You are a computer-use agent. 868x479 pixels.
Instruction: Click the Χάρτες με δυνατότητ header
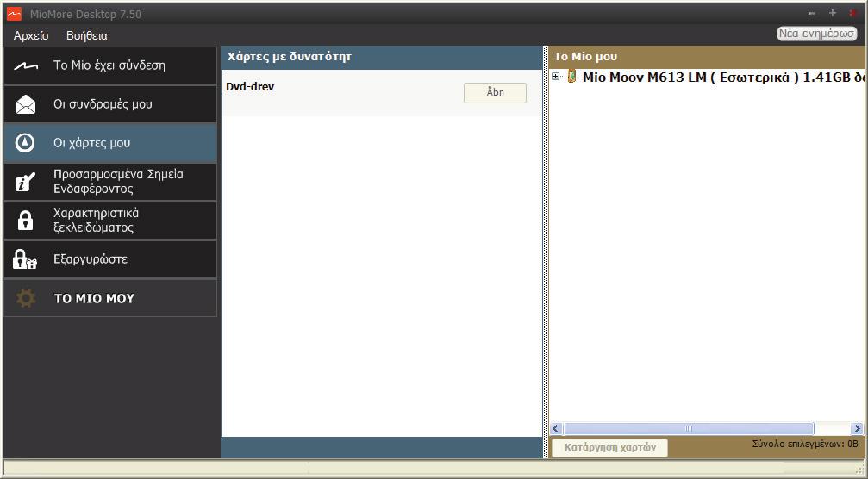tap(290, 56)
